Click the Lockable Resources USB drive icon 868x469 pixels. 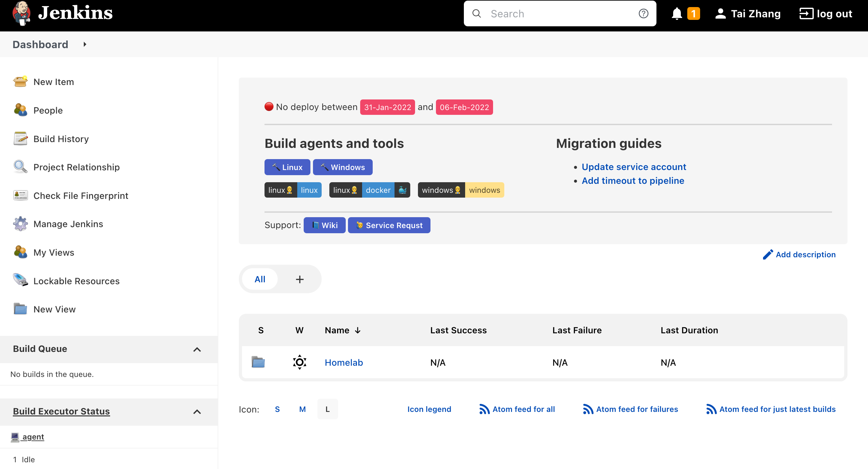coord(20,280)
